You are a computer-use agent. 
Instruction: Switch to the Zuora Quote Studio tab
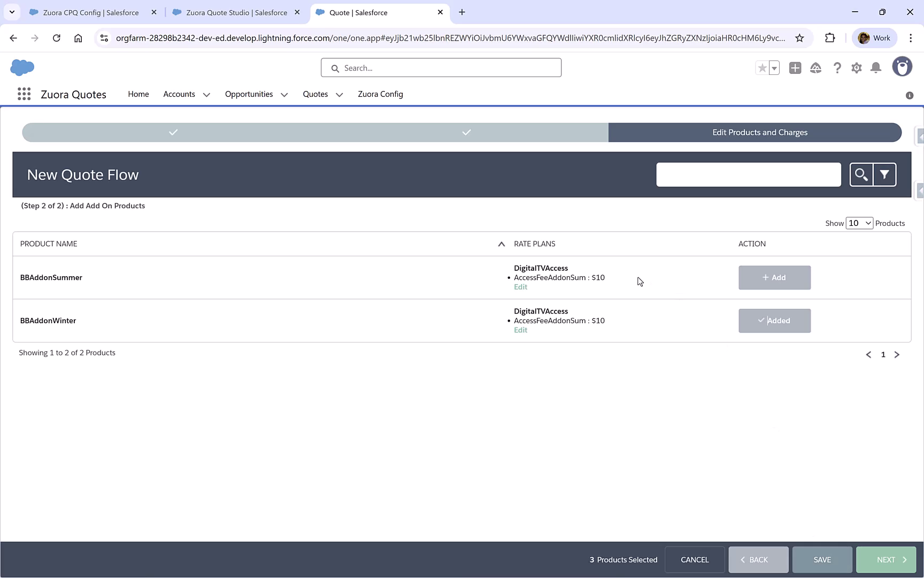click(235, 12)
